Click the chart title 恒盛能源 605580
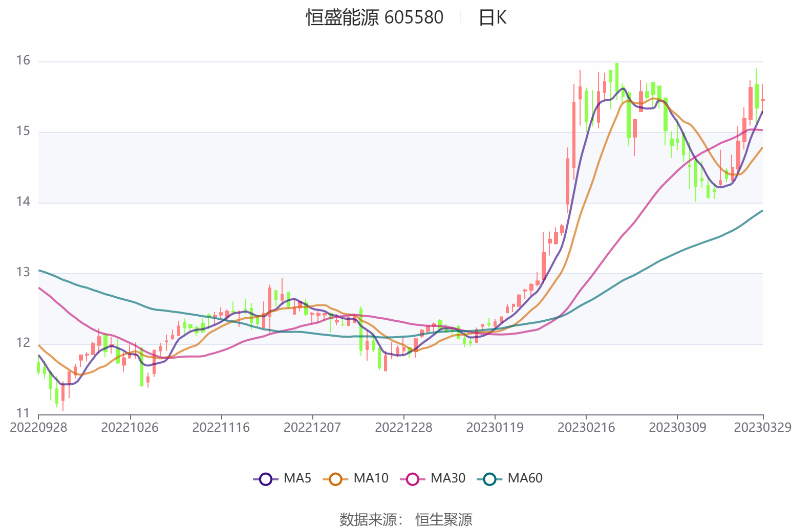 pyautogui.click(x=375, y=17)
